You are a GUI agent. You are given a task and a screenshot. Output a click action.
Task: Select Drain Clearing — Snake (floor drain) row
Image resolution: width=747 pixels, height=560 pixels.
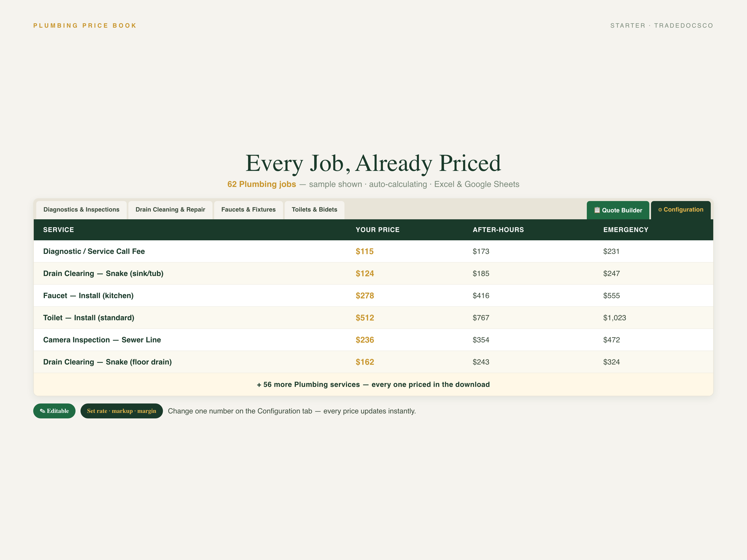pyautogui.click(x=373, y=362)
